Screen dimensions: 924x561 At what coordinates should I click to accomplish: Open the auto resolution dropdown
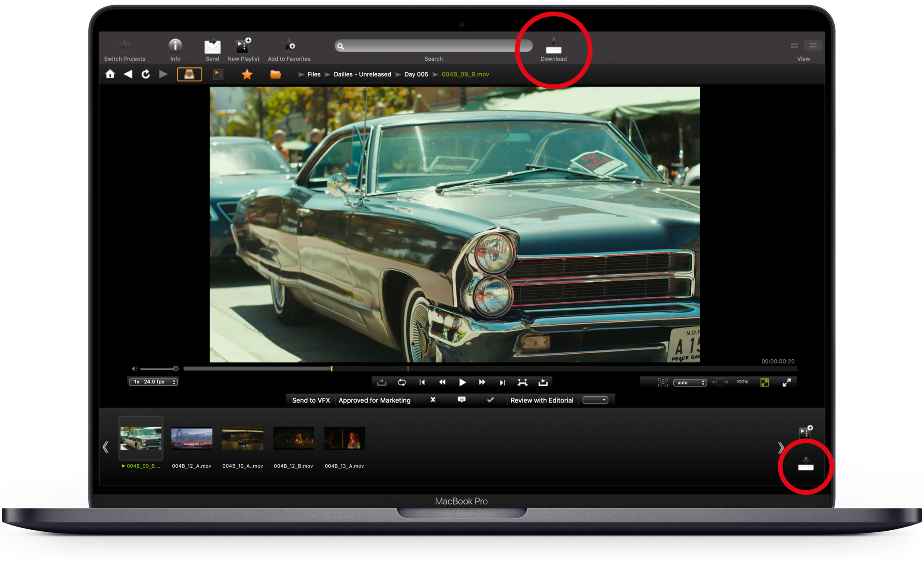click(x=690, y=382)
